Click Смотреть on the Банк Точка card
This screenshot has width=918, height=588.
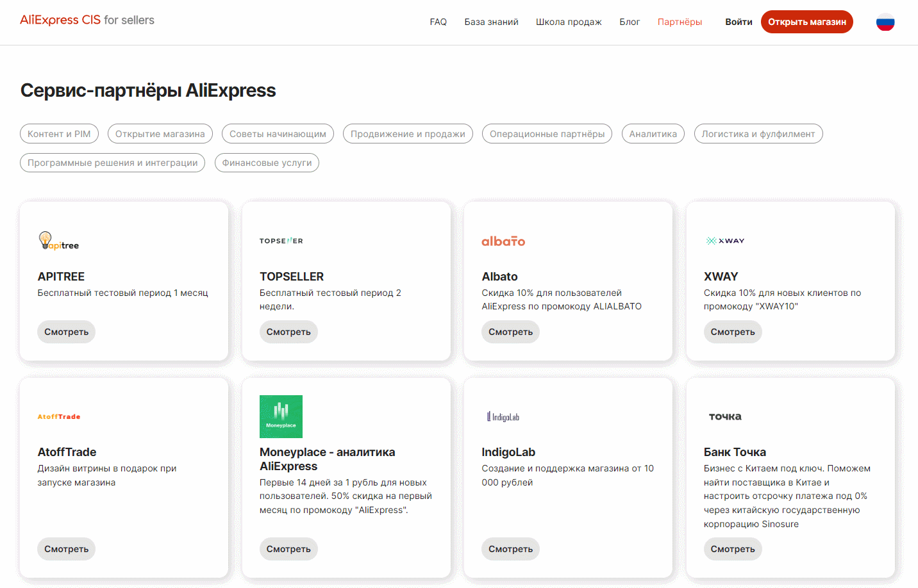[733, 549]
